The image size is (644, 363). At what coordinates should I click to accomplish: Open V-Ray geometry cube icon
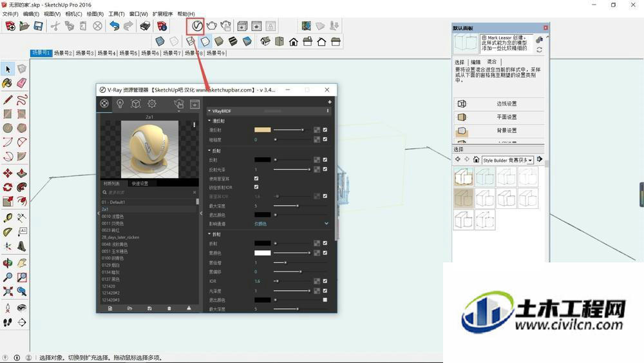[135, 104]
